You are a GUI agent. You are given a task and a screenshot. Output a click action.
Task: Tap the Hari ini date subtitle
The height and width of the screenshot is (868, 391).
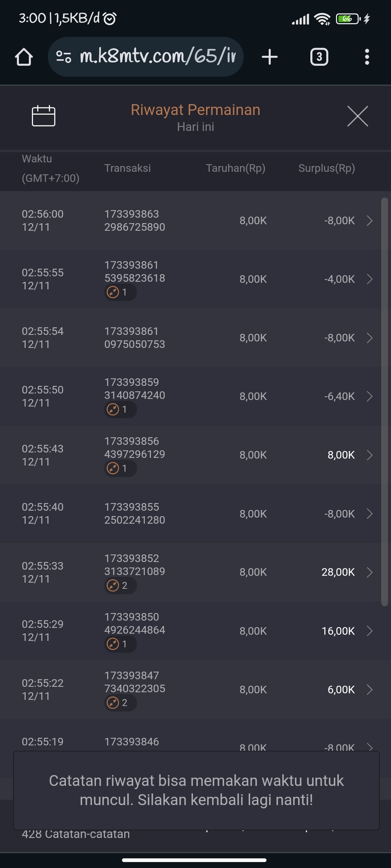(195, 127)
